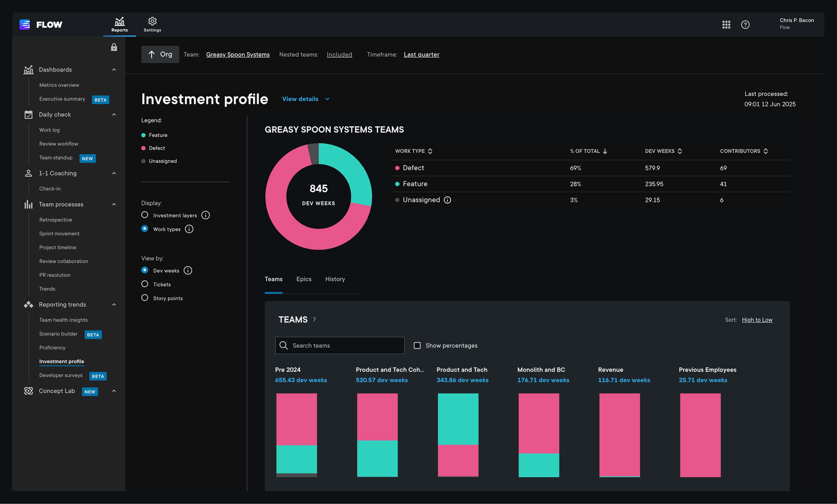The height and width of the screenshot is (504, 837).
Task: Open the apps grid icon
Action: click(x=726, y=24)
